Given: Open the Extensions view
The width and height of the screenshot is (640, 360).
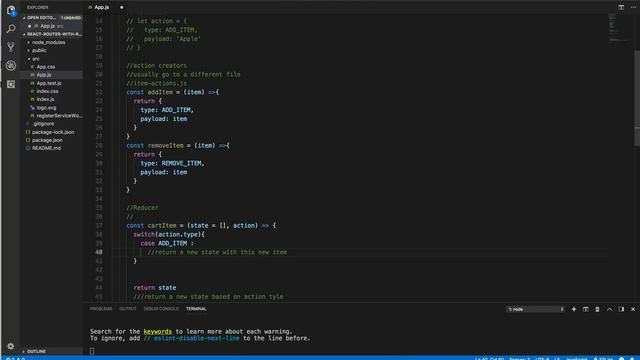Looking at the screenshot, I should tap(11, 84).
